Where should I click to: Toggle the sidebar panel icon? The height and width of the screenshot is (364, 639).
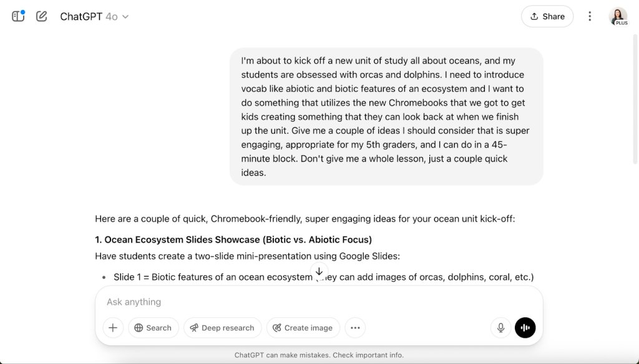18,16
